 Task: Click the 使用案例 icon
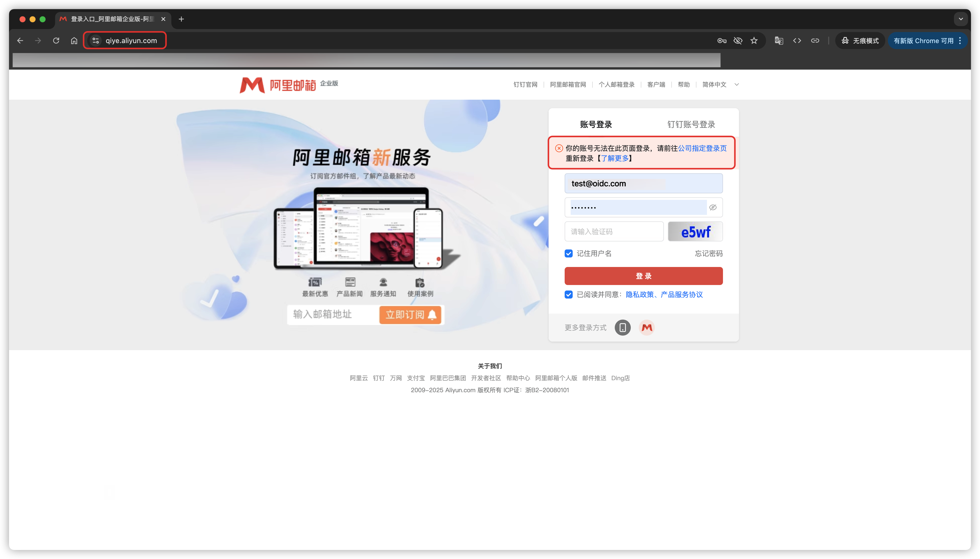point(420,283)
